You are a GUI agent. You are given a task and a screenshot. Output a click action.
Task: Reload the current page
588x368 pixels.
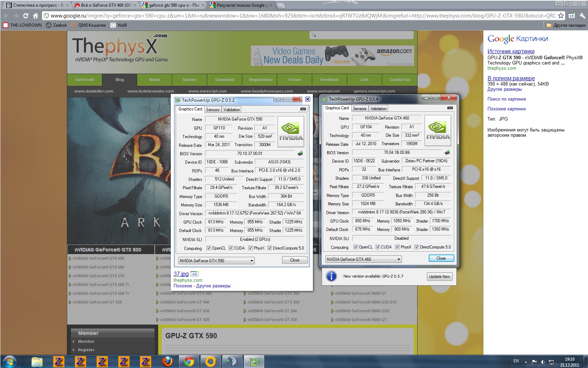[26, 16]
